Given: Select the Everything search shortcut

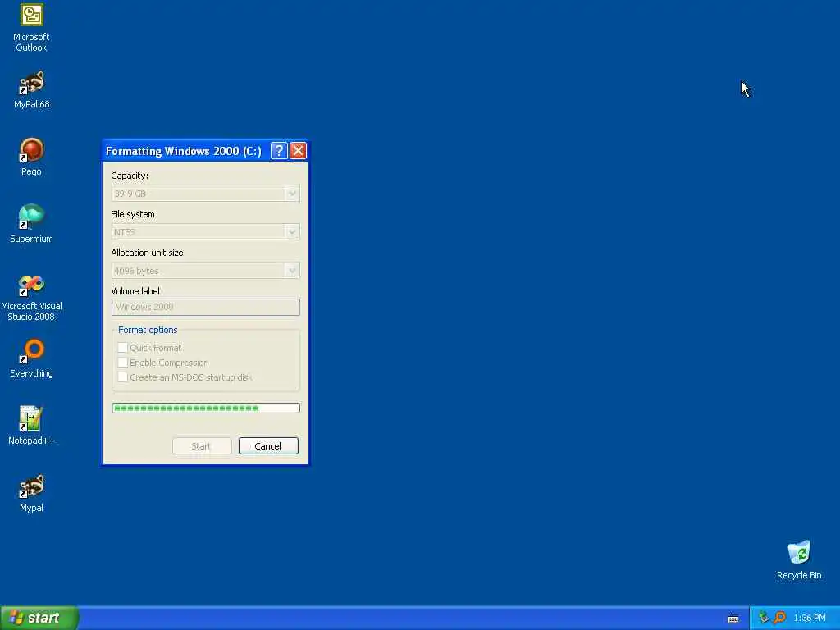Looking at the screenshot, I should (31, 358).
